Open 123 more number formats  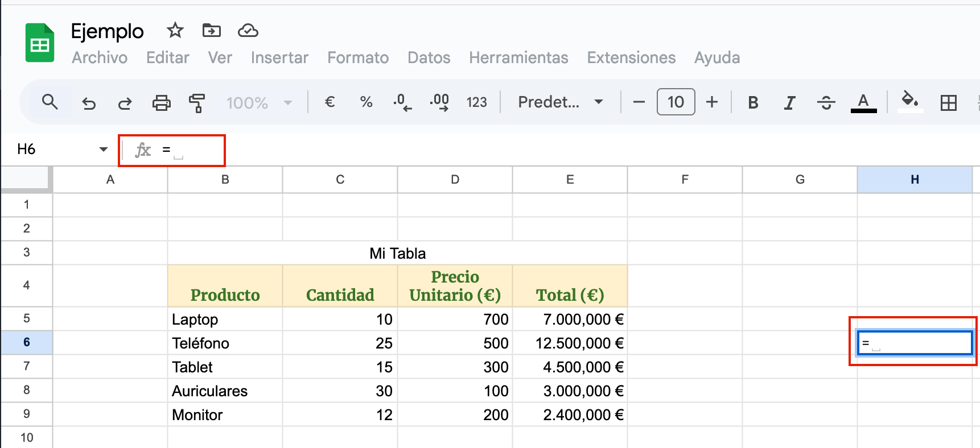(x=476, y=102)
